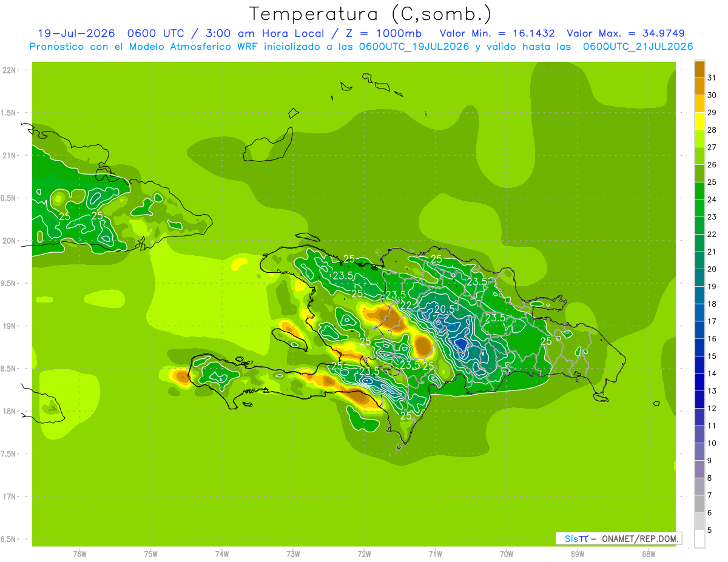Click the "74W" longitude axis label

(221, 554)
